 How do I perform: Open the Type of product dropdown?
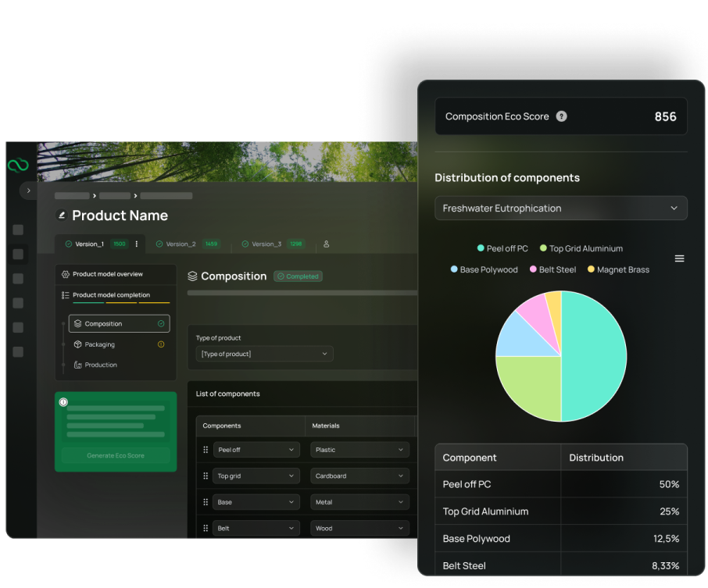pos(264,354)
